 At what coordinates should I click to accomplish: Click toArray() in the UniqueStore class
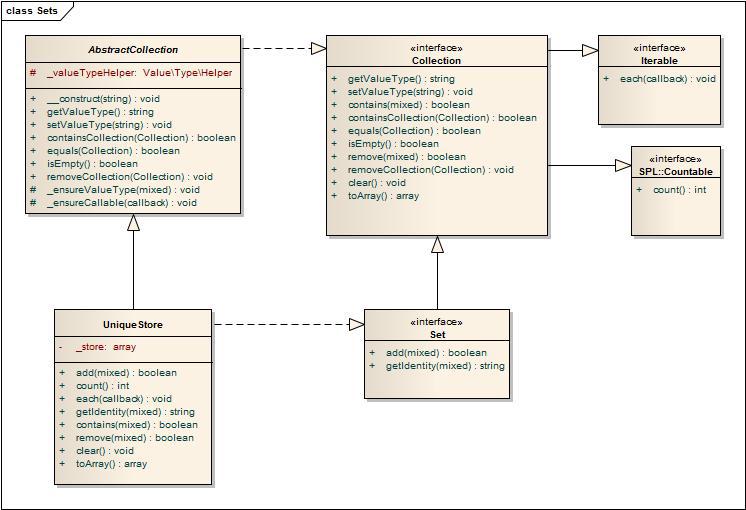pos(103,464)
